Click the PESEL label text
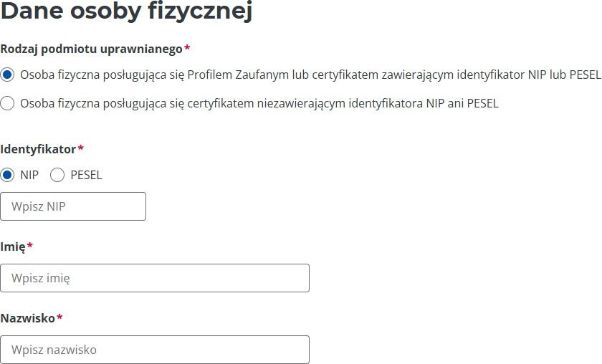Screen dimensions: 602x364 86,175
